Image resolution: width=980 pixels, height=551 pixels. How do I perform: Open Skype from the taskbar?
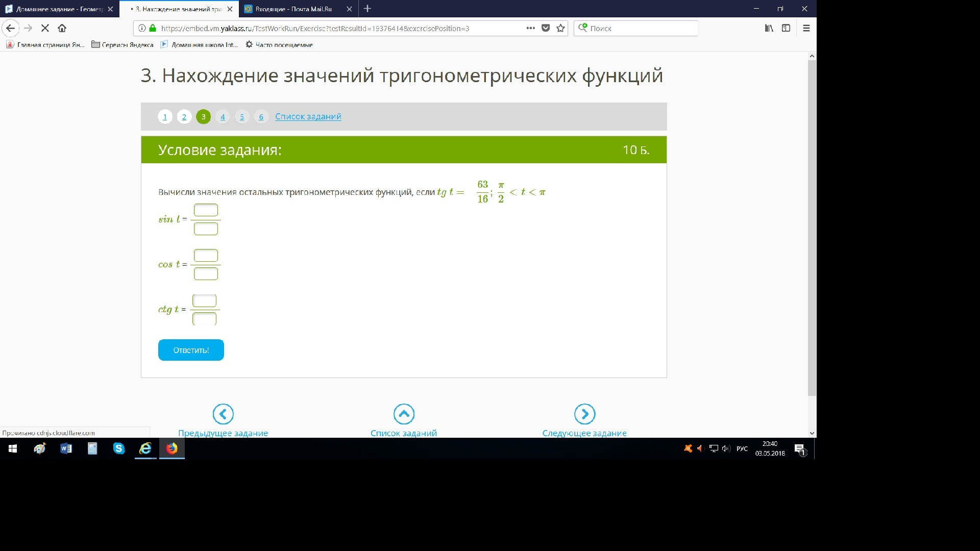tap(119, 448)
